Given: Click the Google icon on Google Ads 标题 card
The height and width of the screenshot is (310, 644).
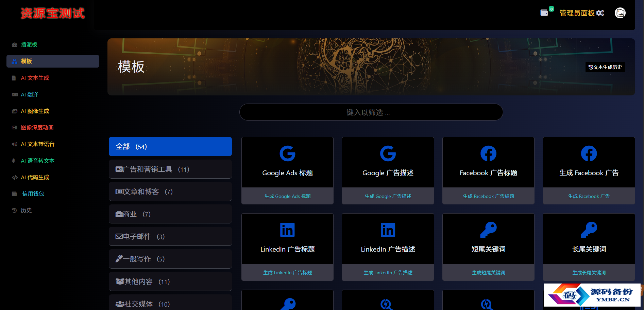Looking at the screenshot, I should (287, 153).
